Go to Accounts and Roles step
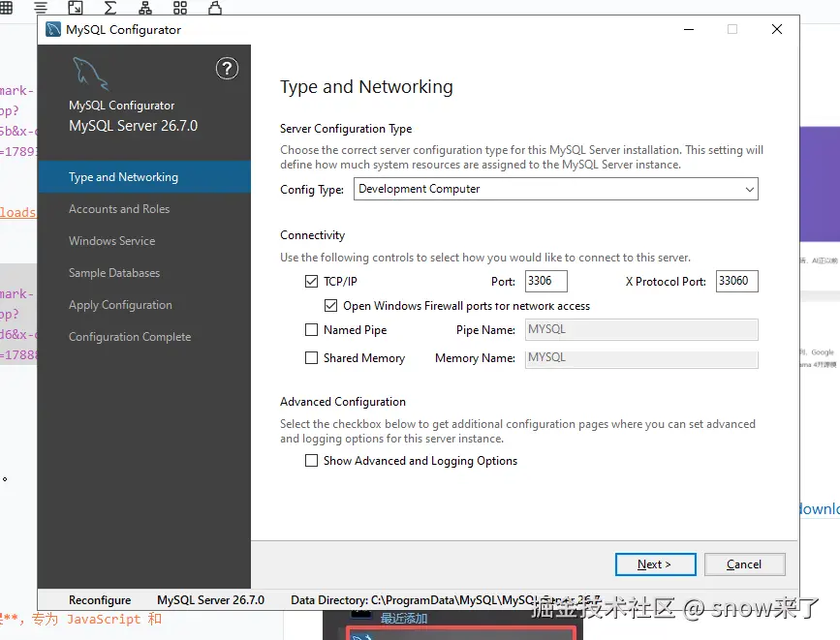Image resolution: width=840 pixels, height=640 pixels. [x=119, y=209]
